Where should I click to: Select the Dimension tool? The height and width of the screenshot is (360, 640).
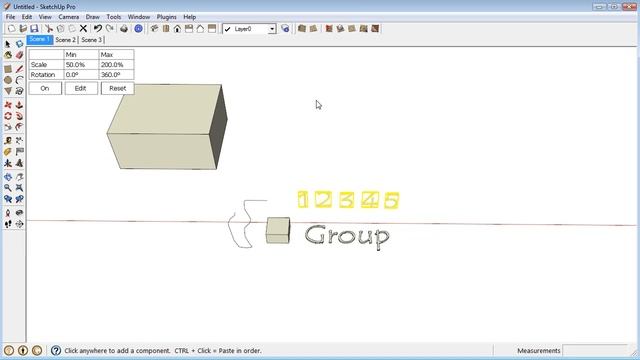[x=19, y=141]
